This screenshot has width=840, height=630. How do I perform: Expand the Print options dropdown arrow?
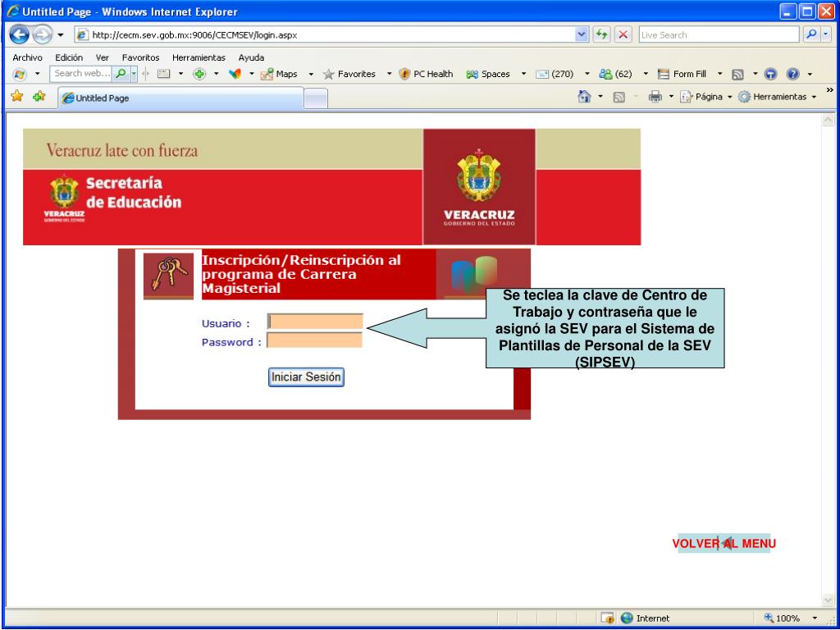(671, 97)
